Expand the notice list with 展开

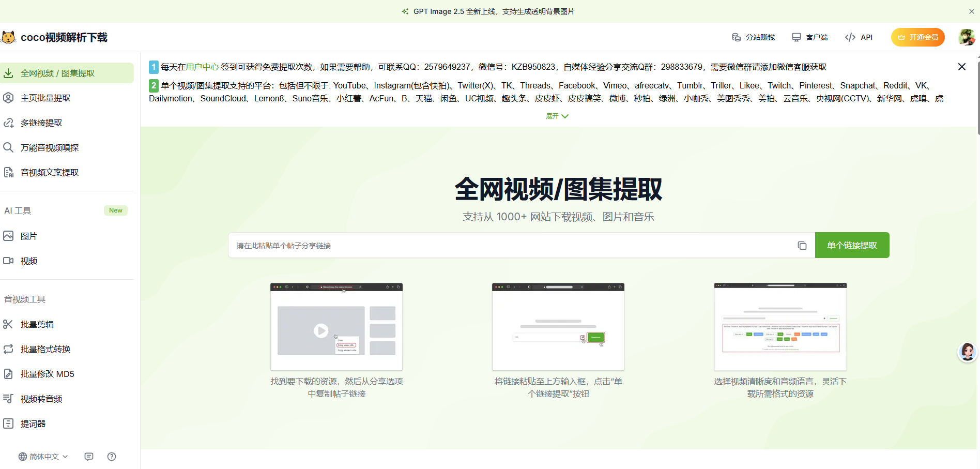[x=557, y=116]
